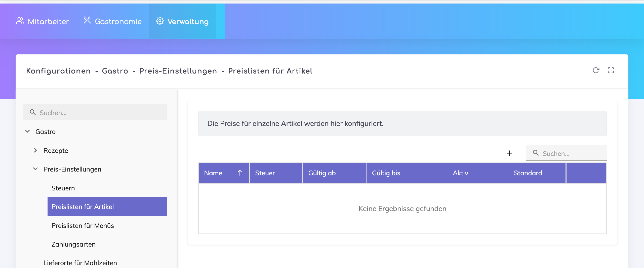Click the sort arrow in the Name column

240,173
